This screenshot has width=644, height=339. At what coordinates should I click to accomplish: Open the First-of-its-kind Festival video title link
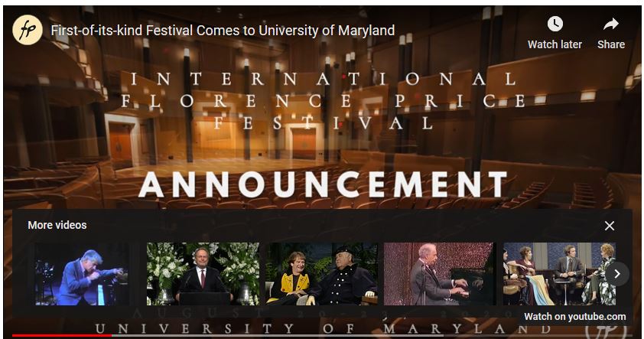click(223, 31)
